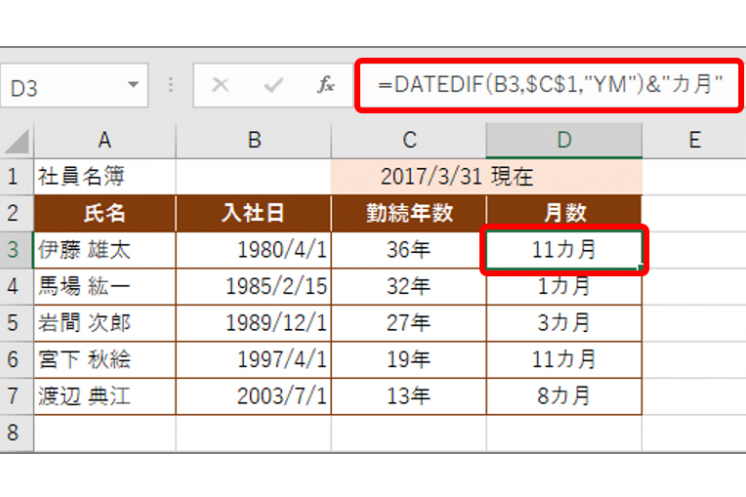The height and width of the screenshot is (497, 746).
Task: Select row 1 header
Action: tap(17, 176)
